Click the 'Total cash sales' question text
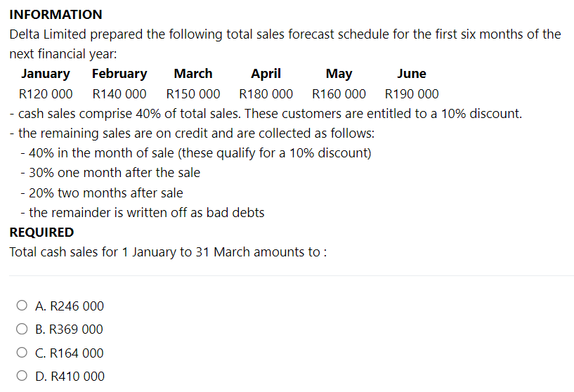 168,252
